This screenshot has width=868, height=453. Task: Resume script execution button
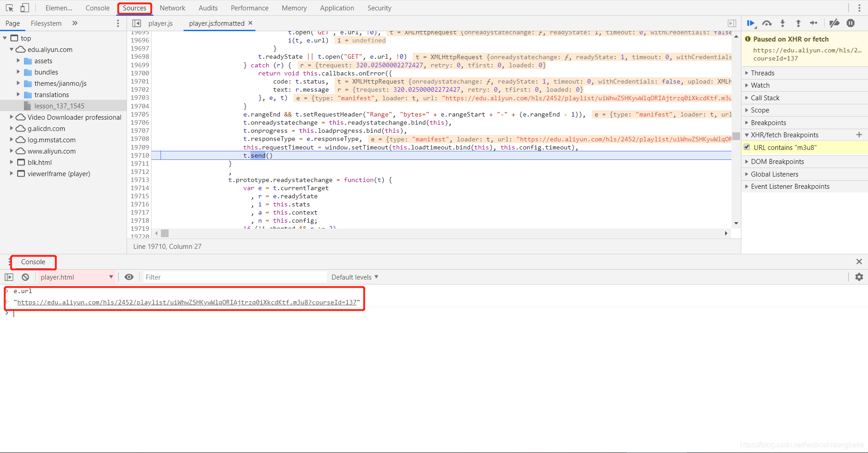coord(751,23)
